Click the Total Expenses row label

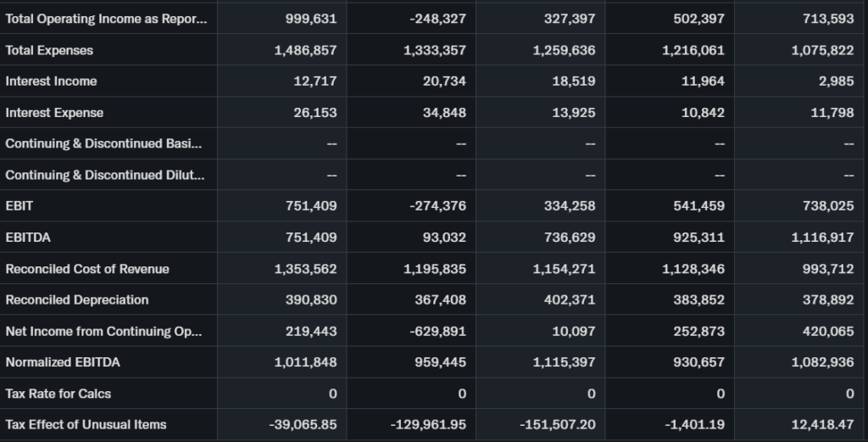point(49,50)
